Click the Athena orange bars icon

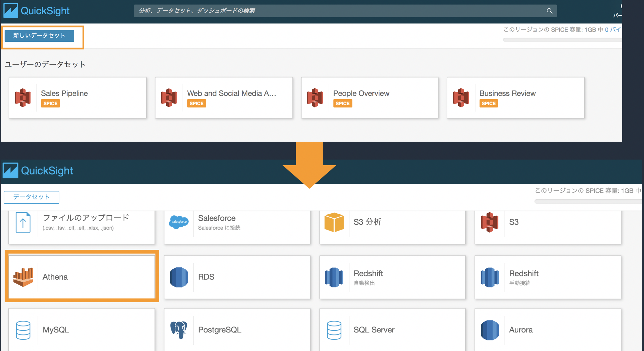click(x=23, y=277)
